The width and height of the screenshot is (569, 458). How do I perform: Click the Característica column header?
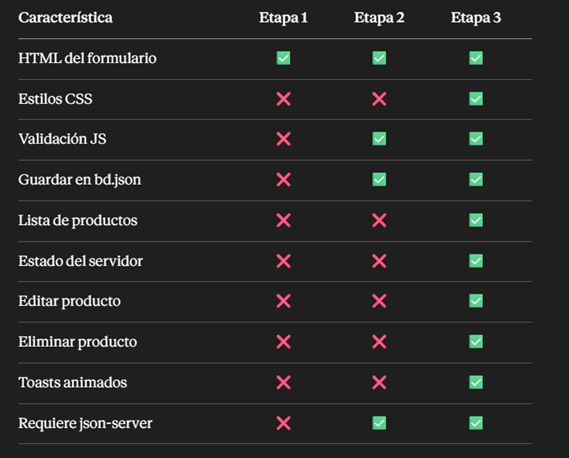click(65, 17)
